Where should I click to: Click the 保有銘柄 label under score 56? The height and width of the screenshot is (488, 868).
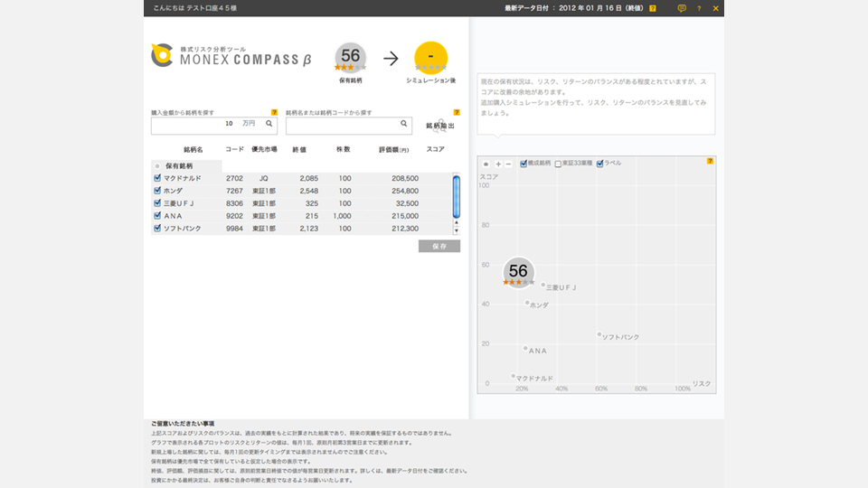pyautogui.click(x=351, y=80)
